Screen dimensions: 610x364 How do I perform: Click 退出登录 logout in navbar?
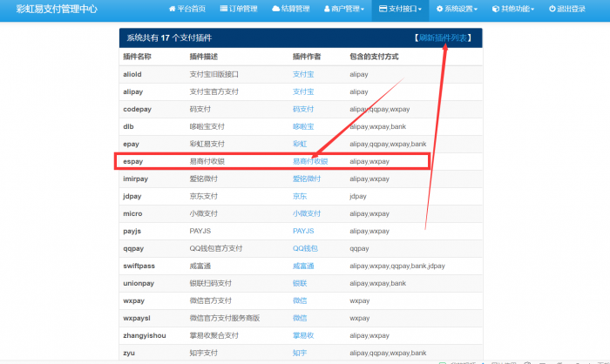click(568, 10)
